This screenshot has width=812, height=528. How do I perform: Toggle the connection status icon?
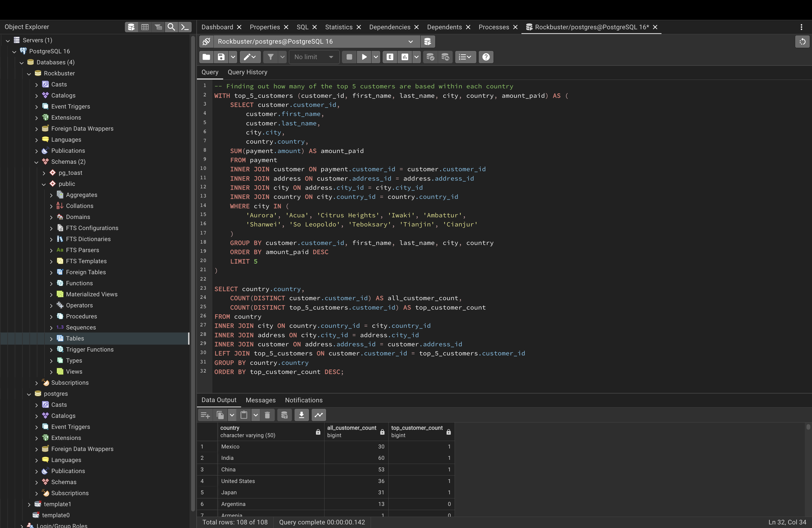pos(206,41)
